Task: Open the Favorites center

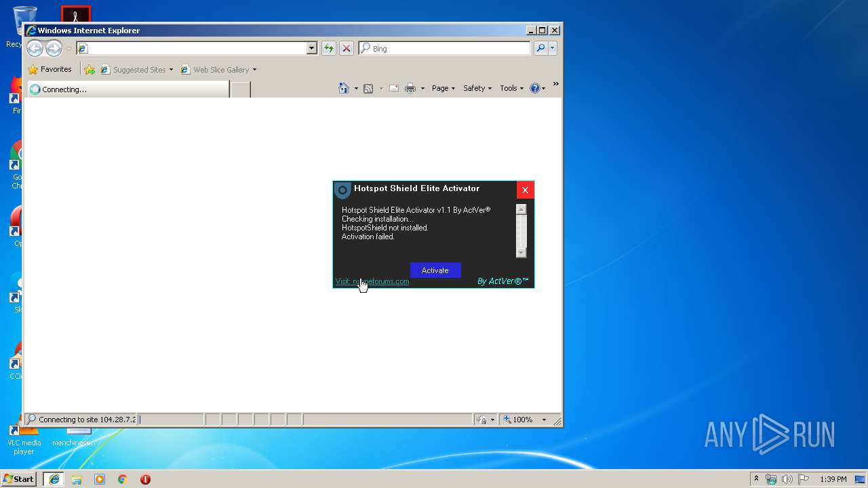Action: [x=50, y=69]
